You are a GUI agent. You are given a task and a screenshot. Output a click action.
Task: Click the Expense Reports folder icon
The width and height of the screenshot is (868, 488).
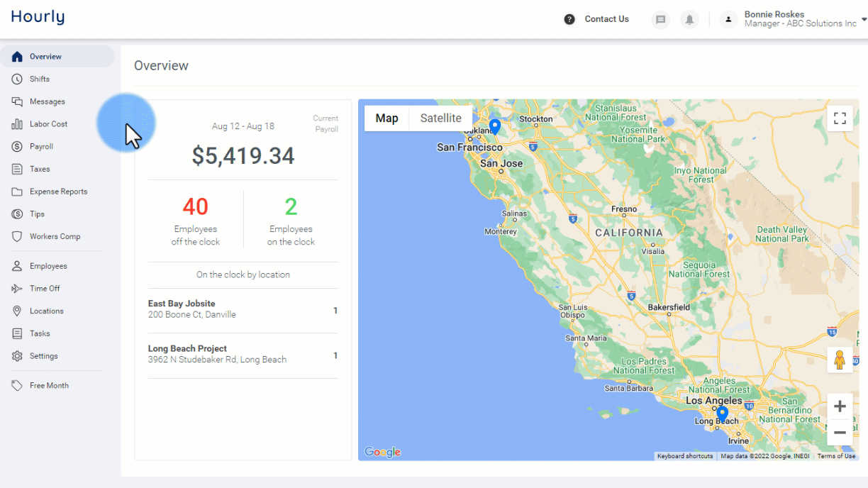17,192
